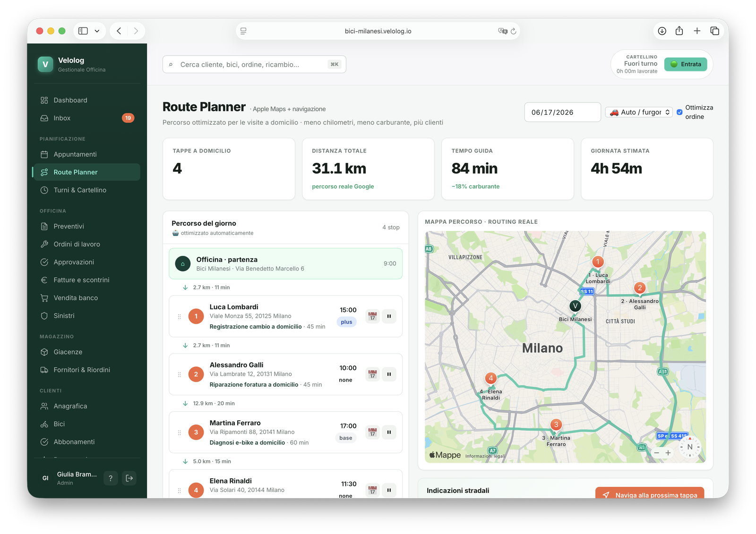Open the sidebar chevron dropdown in browser
Screen dimensions: 756x534
(97, 31)
